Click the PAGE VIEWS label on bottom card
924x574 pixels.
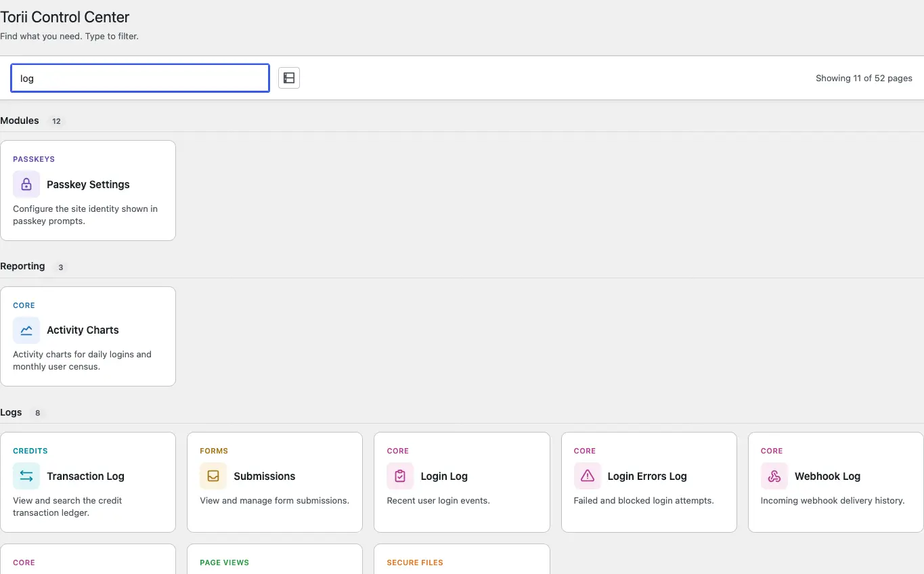[x=225, y=562]
